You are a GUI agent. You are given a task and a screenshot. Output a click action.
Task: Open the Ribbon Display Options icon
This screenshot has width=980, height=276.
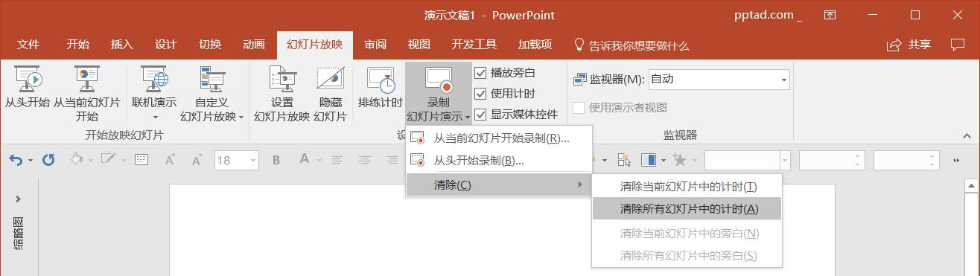click(830, 15)
